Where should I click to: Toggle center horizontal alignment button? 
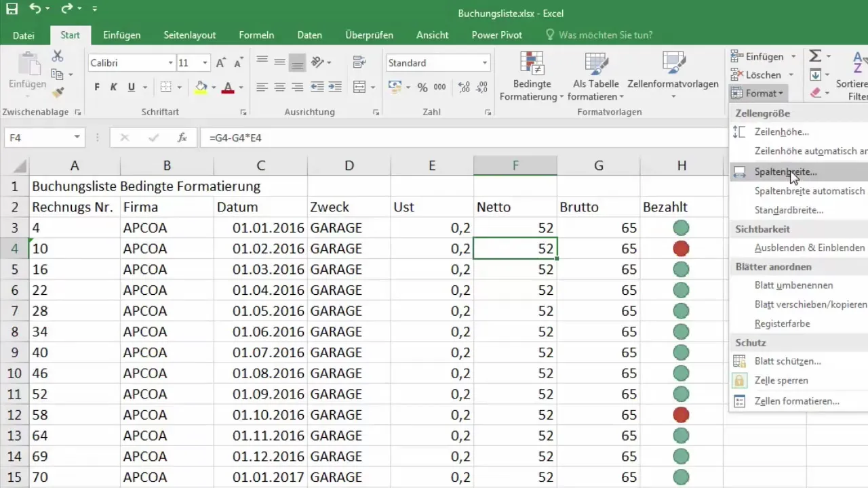coord(279,87)
